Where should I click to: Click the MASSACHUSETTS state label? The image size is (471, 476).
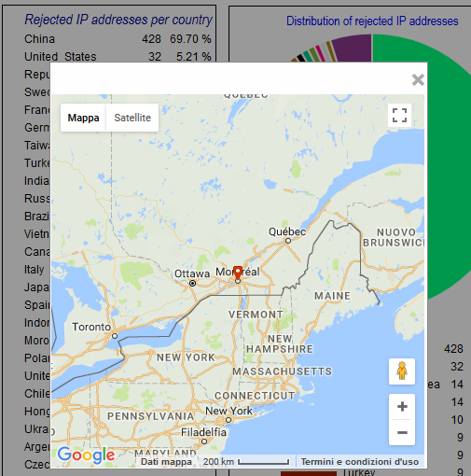(x=283, y=371)
